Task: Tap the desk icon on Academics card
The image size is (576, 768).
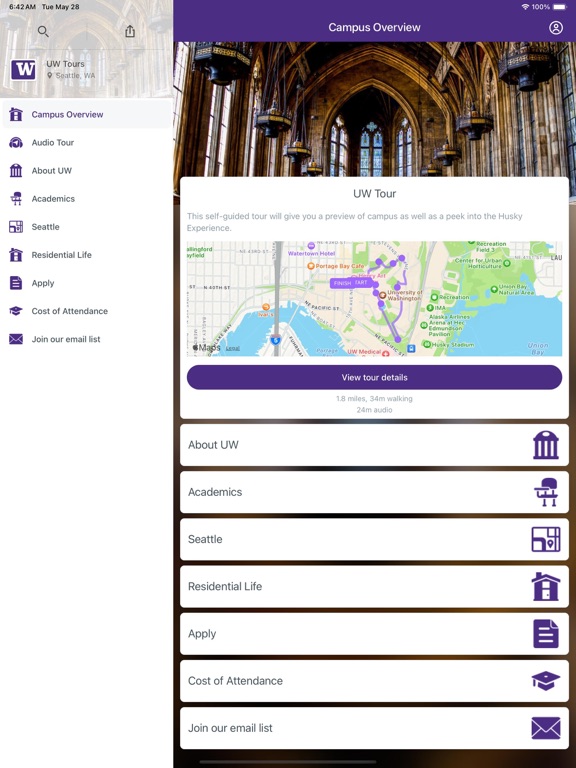Action: (x=546, y=492)
